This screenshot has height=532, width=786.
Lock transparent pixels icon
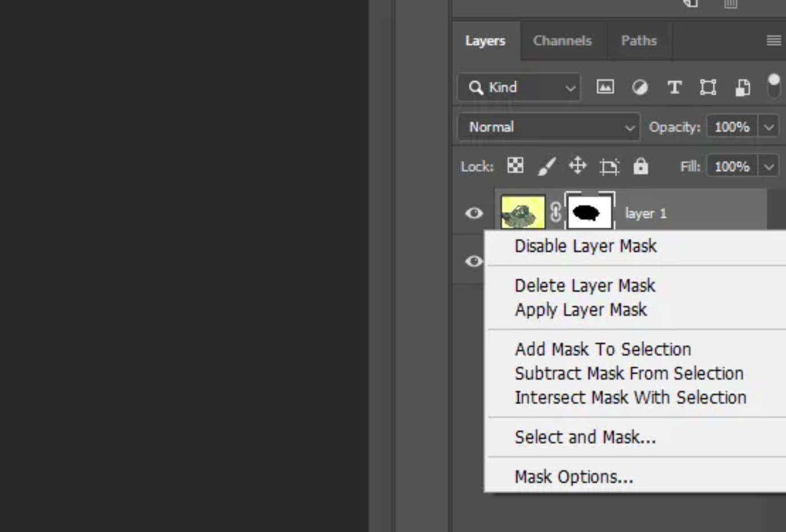coord(515,166)
